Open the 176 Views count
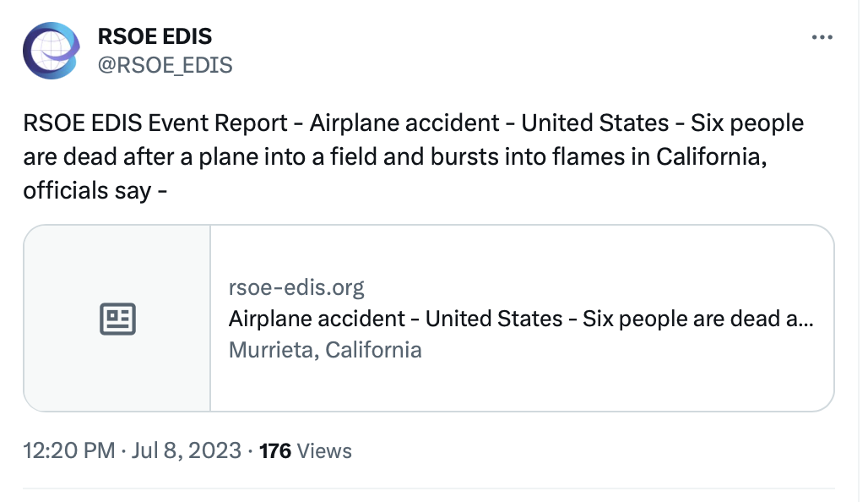Screen dimensions: 868x502 [306, 451]
